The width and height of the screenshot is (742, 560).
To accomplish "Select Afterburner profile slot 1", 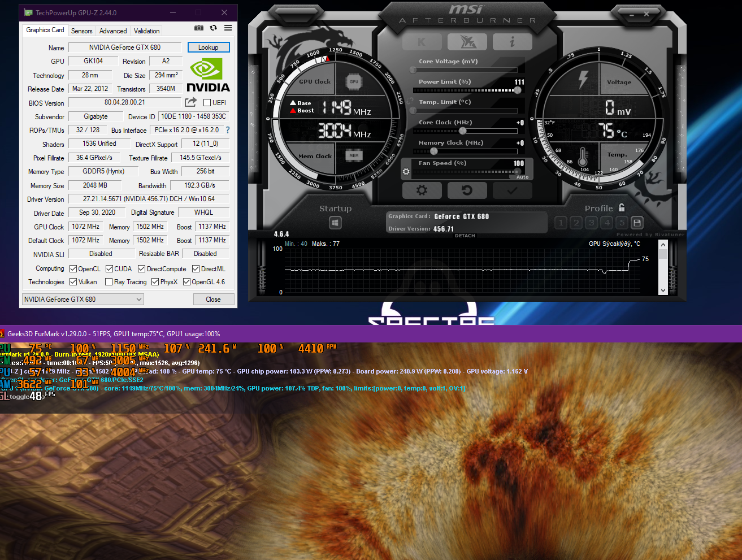I will (561, 223).
